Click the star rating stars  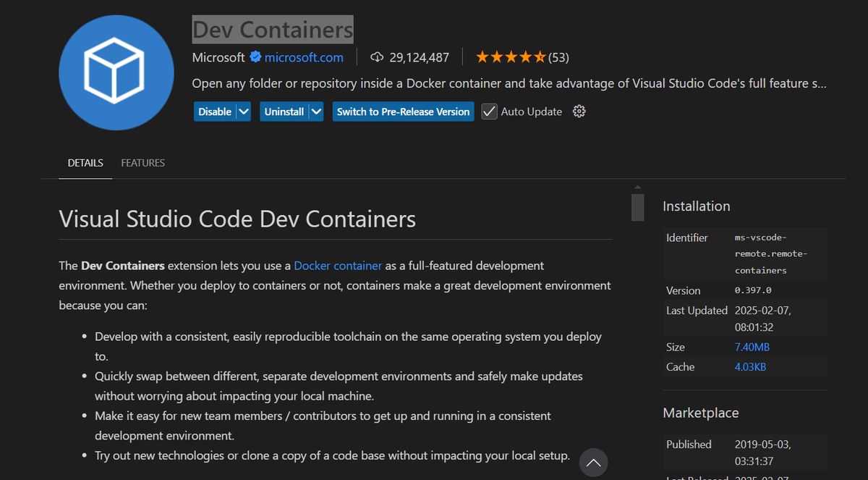click(510, 56)
